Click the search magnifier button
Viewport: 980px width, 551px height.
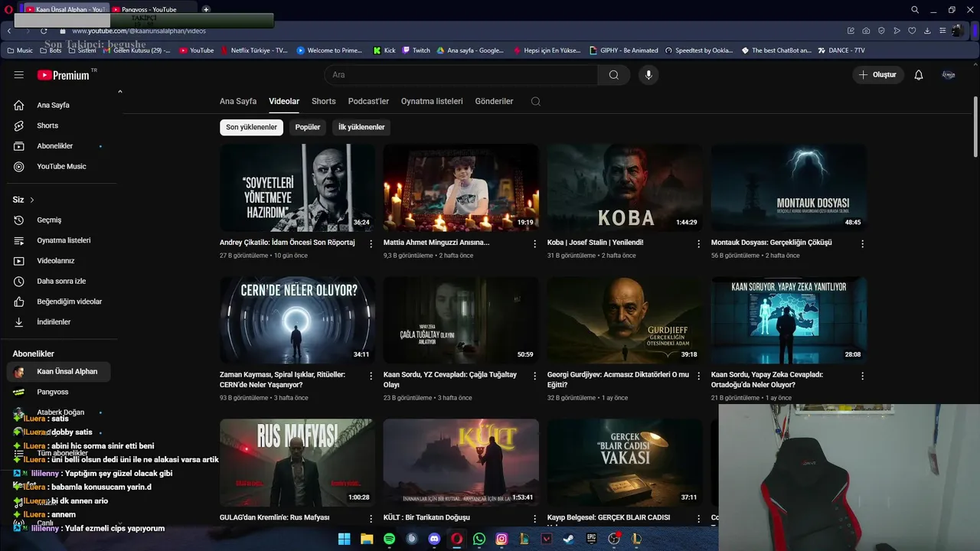tap(614, 75)
